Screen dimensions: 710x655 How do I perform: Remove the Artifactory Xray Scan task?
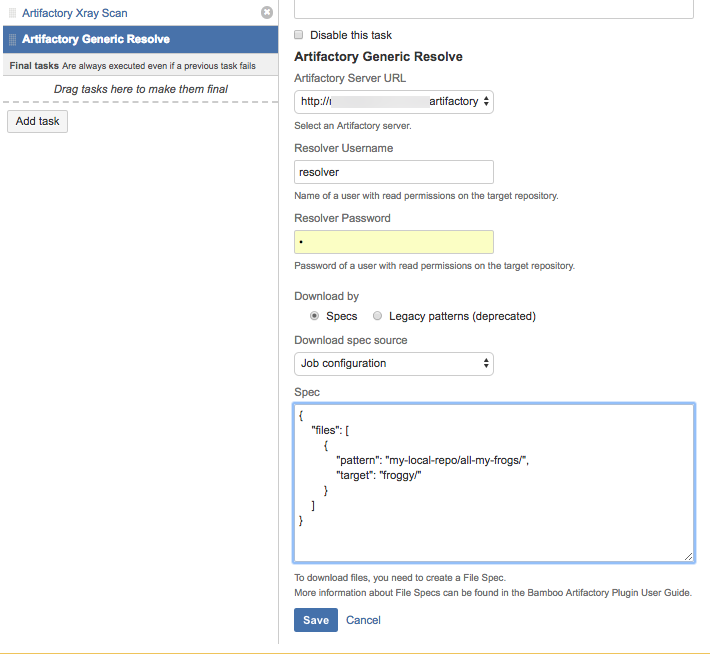coord(267,13)
